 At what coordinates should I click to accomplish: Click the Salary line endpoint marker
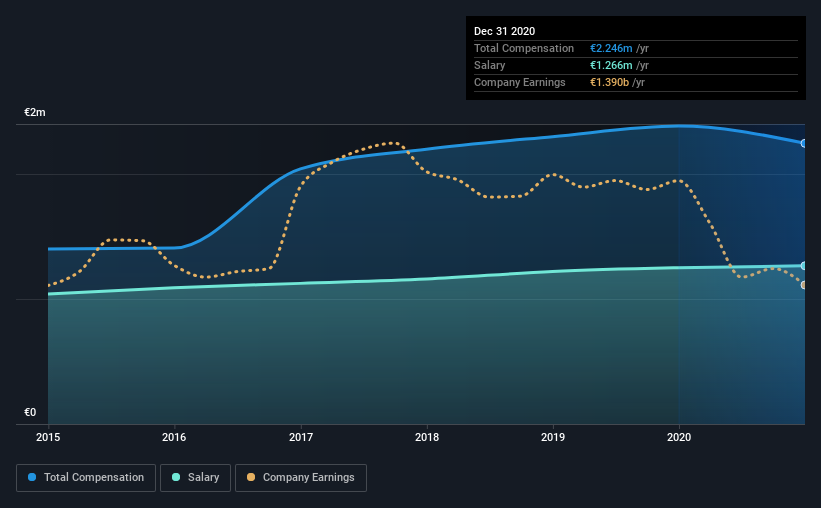click(803, 266)
